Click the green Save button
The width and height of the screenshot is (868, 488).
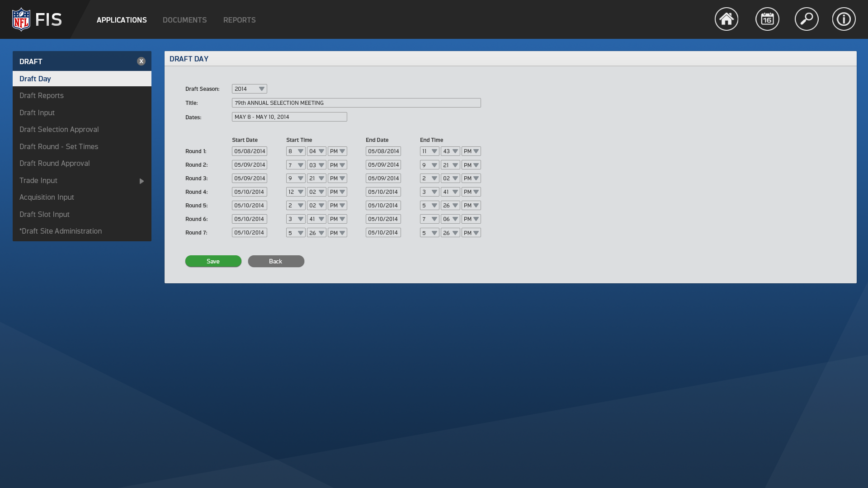point(213,261)
